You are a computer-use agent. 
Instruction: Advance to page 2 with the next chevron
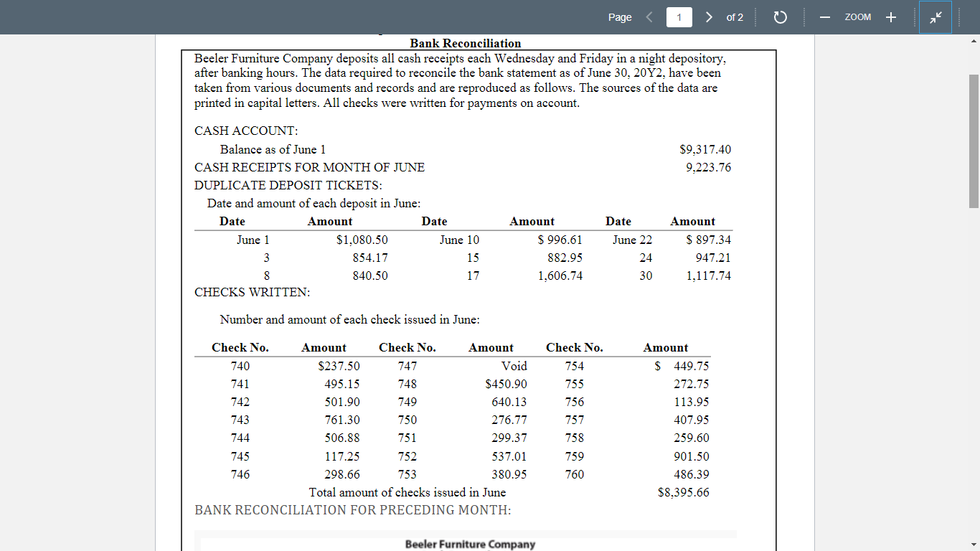click(x=708, y=17)
